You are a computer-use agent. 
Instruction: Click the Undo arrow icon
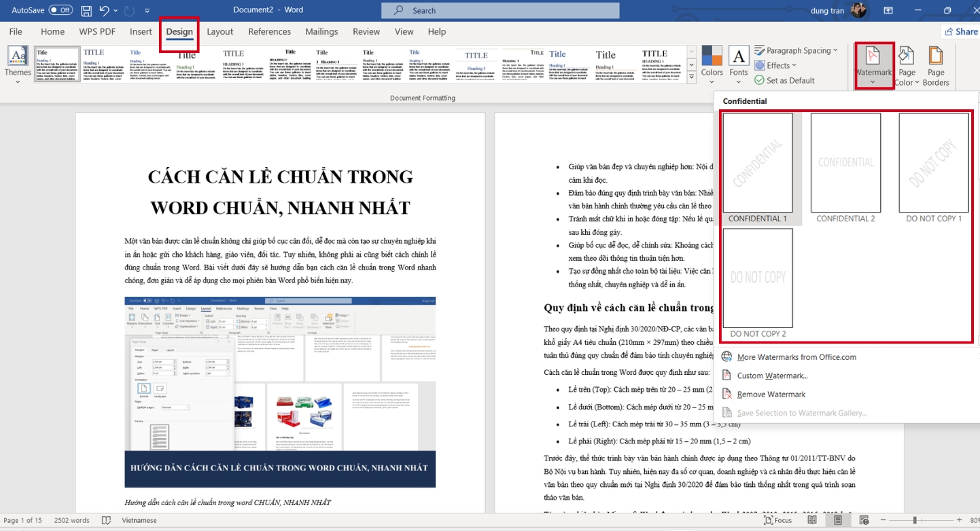point(104,11)
